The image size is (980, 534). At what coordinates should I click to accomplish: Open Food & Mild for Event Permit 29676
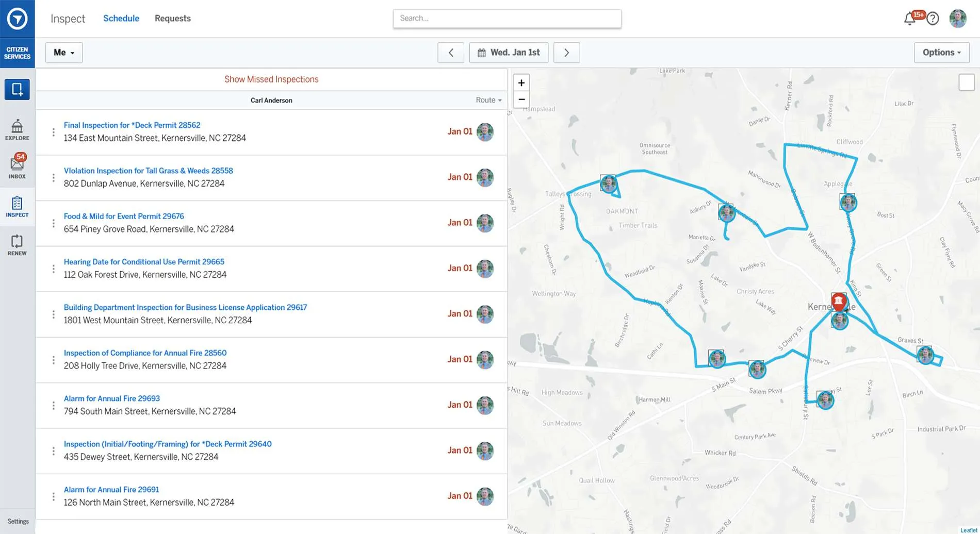(x=124, y=216)
